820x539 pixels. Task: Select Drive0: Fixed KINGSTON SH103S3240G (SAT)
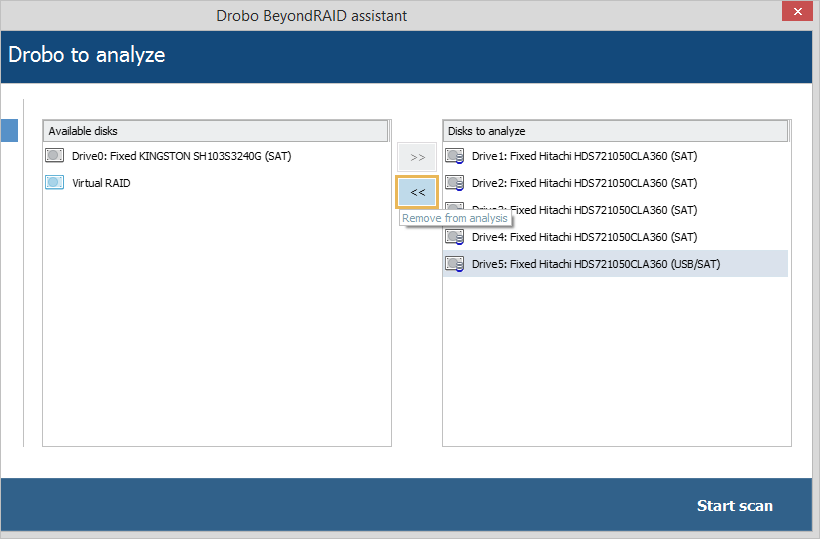pos(217,156)
